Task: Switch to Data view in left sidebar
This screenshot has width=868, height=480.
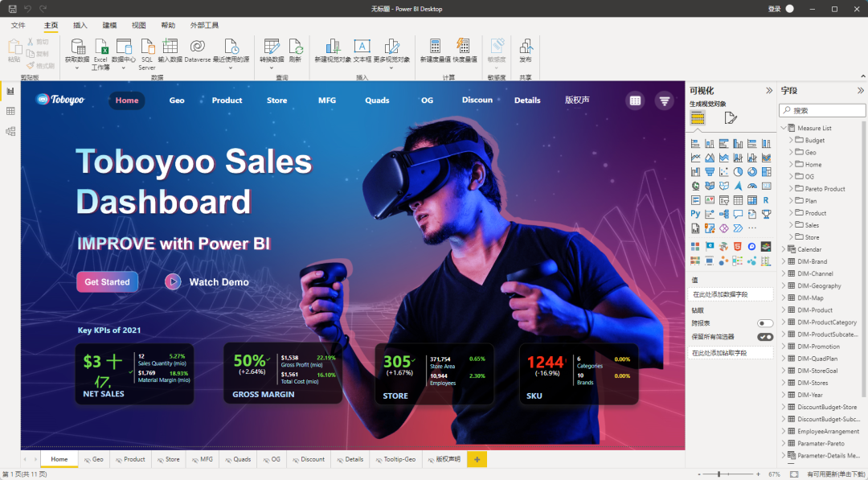Action: click(x=10, y=111)
